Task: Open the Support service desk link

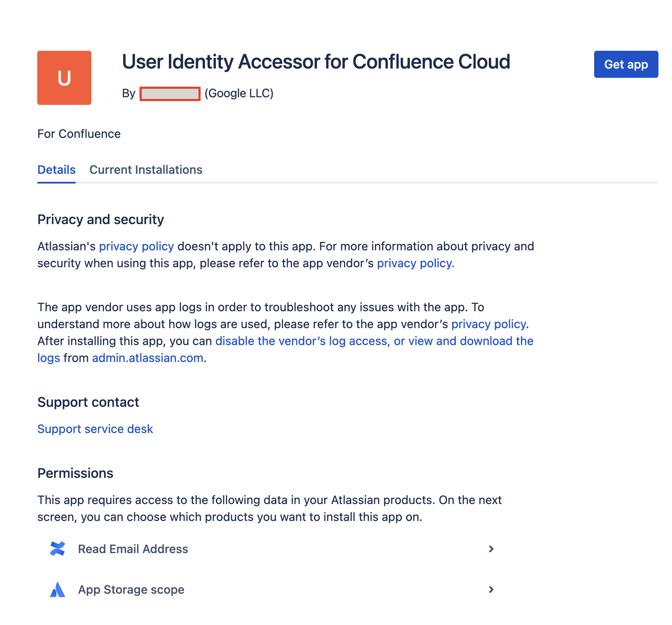Action: (95, 429)
